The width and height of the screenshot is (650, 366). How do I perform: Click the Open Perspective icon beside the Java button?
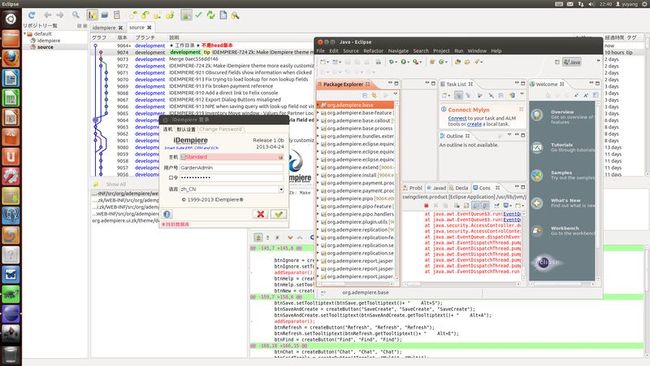[x=557, y=62]
